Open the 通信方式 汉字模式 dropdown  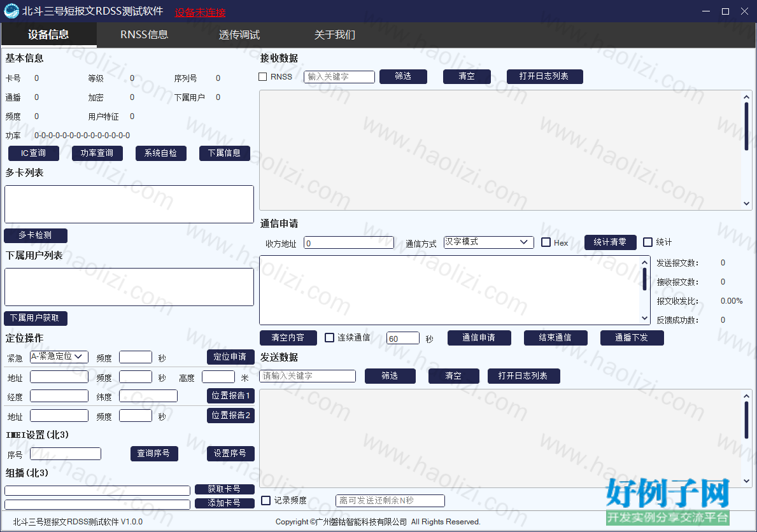[x=488, y=242]
